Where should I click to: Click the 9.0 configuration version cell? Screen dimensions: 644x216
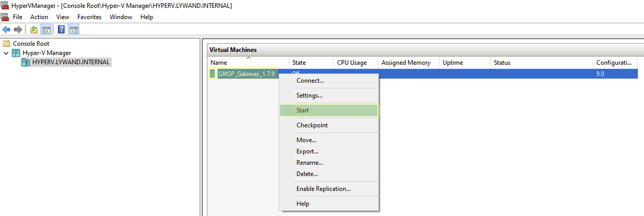(600, 74)
